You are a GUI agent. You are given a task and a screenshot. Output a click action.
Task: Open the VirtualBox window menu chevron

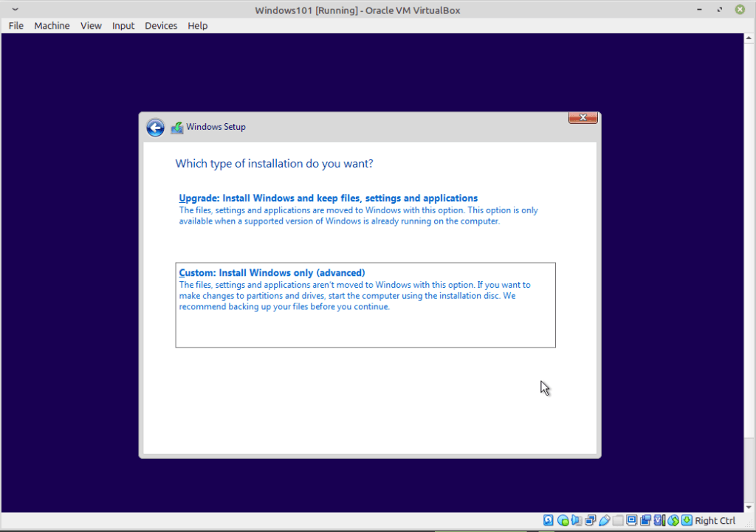point(15,10)
